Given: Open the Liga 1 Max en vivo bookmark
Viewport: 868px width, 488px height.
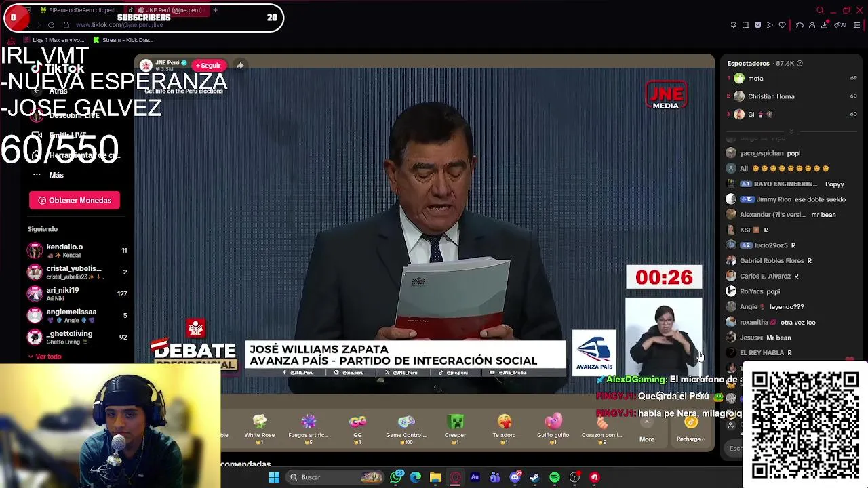Looking at the screenshot, I should coord(53,40).
